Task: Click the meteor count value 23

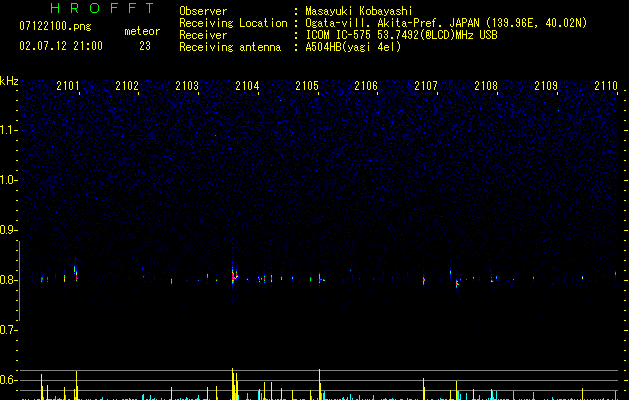Action: click(145, 46)
